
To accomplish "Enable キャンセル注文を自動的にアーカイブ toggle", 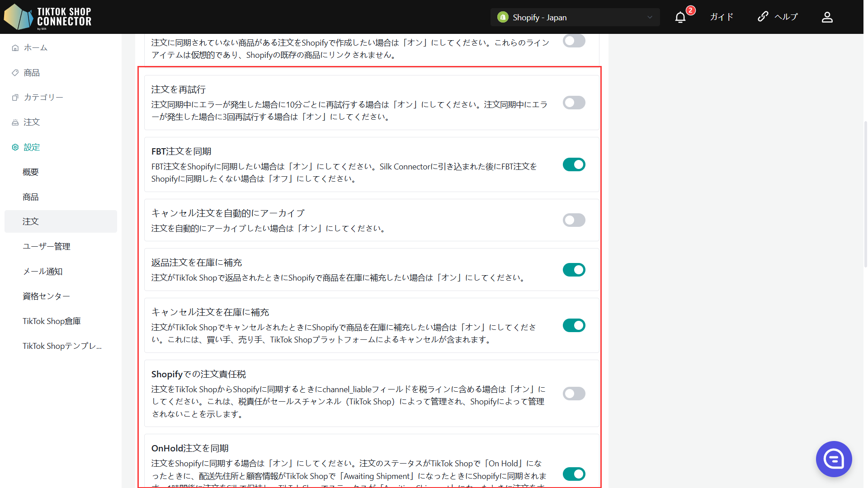I will (574, 220).
